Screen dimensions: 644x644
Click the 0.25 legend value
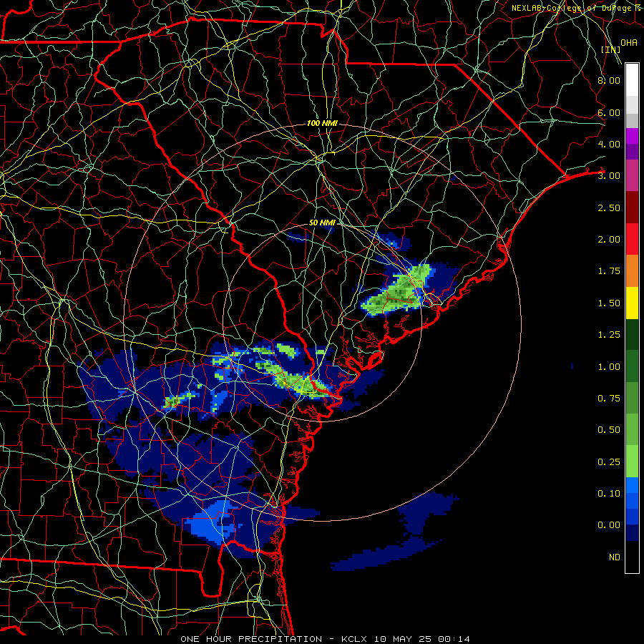609,462
